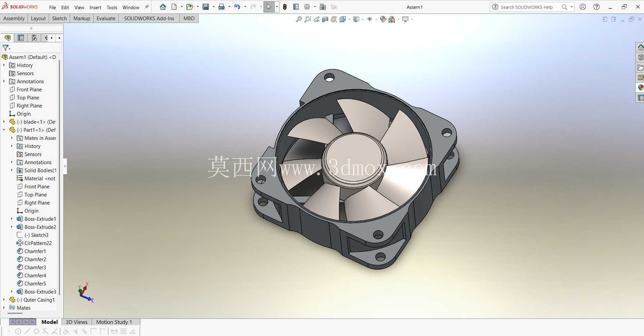Click the Display Style icon

(x=356, y=19)
